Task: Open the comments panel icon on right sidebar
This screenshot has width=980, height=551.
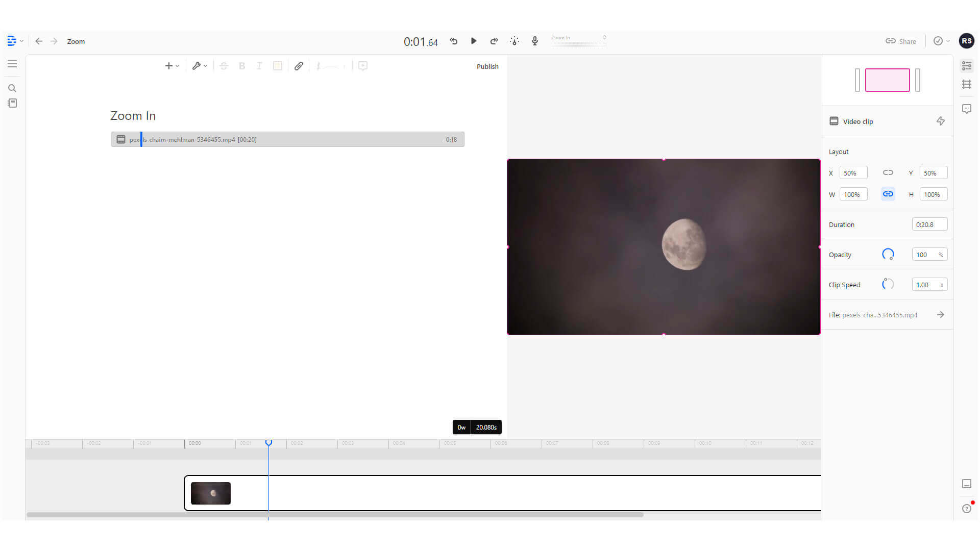Action: [x=967, y=109]
